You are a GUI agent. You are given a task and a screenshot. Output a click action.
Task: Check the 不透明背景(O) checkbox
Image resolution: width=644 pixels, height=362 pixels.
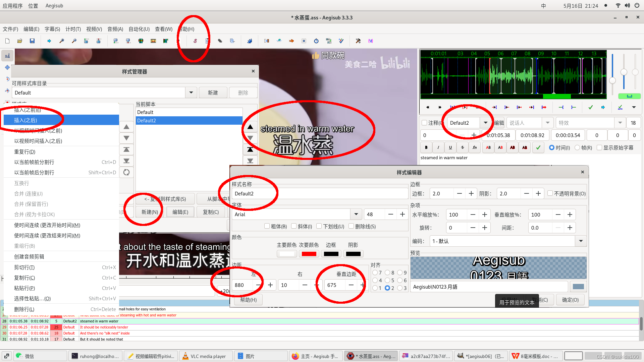pyautogui.click(x=550, y=193)
